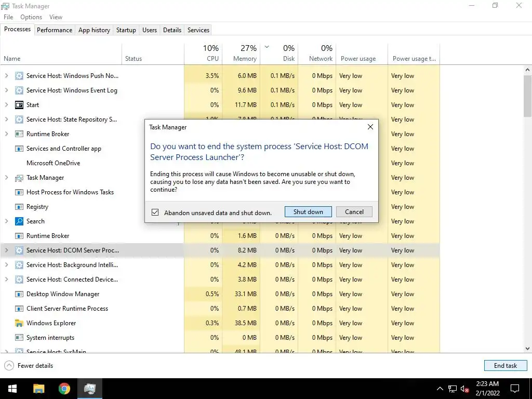Switch to the Startup tab
Image resolution: width=532 pixels, height=399 pixels.
(126, 30)
